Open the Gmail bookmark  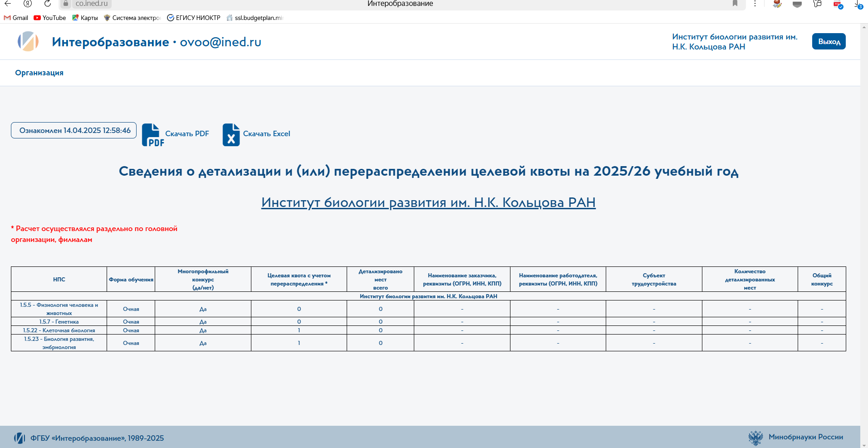pyautogui.click(x=16, y=18)
